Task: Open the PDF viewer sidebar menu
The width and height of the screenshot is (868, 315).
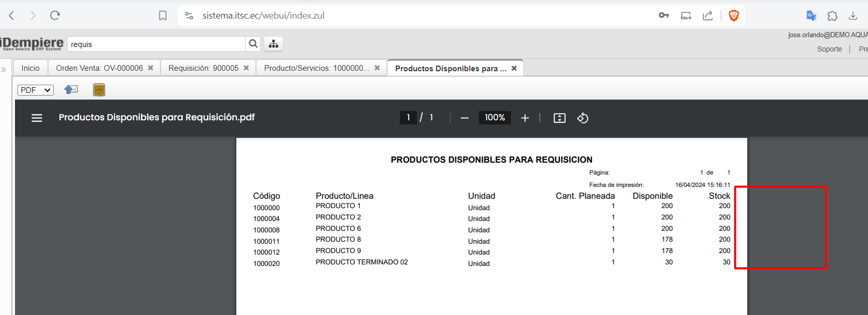Action: point(37,118)
